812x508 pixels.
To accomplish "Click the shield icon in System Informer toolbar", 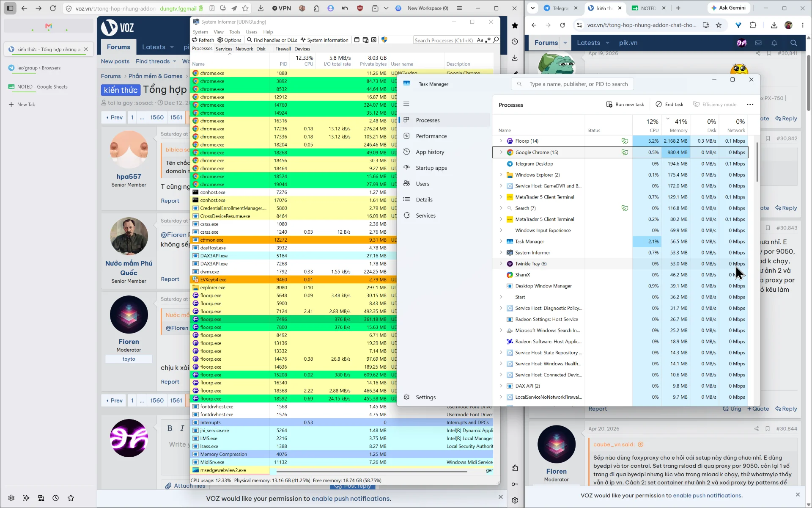I will [384, 40].
